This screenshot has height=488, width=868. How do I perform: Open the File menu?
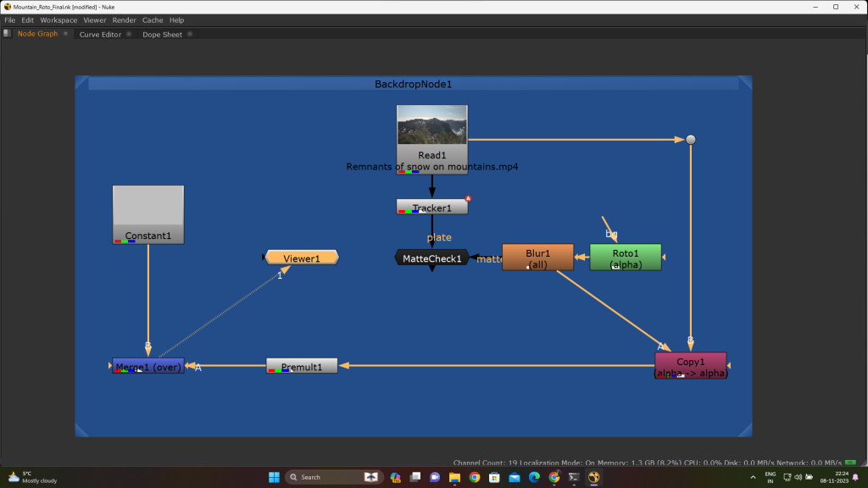10,20
